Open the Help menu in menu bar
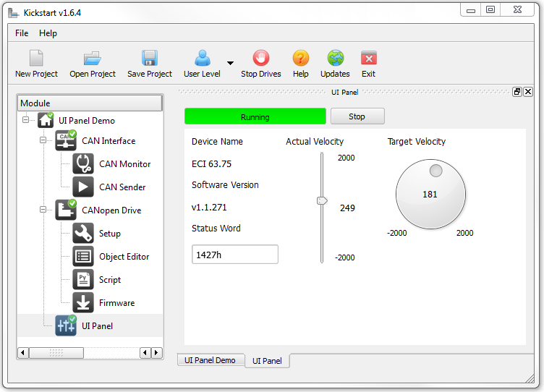Screen dimensions: 544x392 (48, 33)
